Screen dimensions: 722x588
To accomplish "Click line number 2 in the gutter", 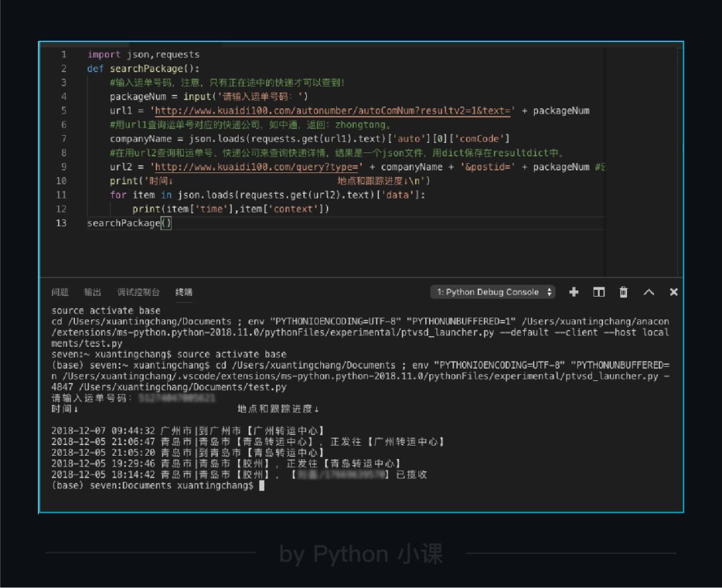I will (64, 69).
